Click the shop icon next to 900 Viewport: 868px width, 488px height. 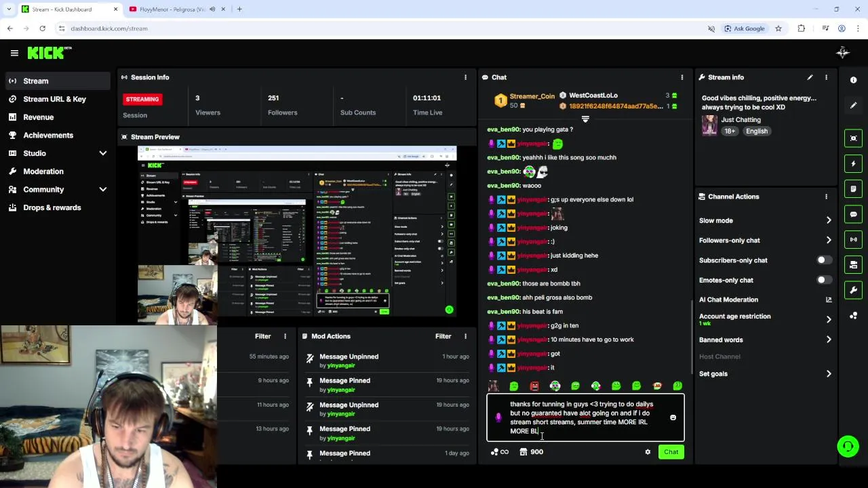point(524,452)
